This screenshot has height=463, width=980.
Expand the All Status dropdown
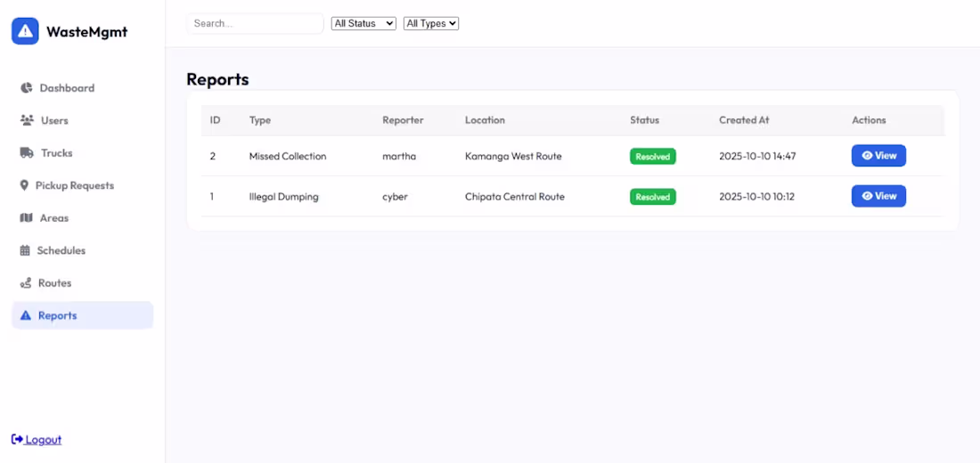(363, 23)
